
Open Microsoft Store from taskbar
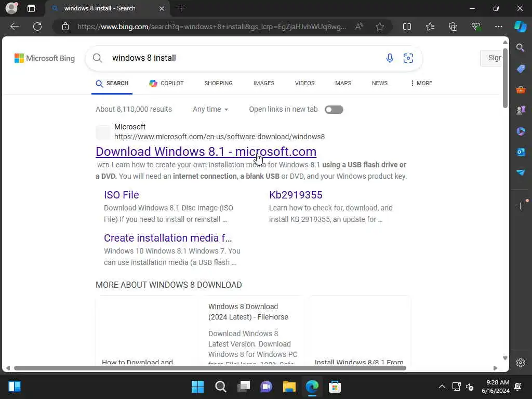pos(335,387)
